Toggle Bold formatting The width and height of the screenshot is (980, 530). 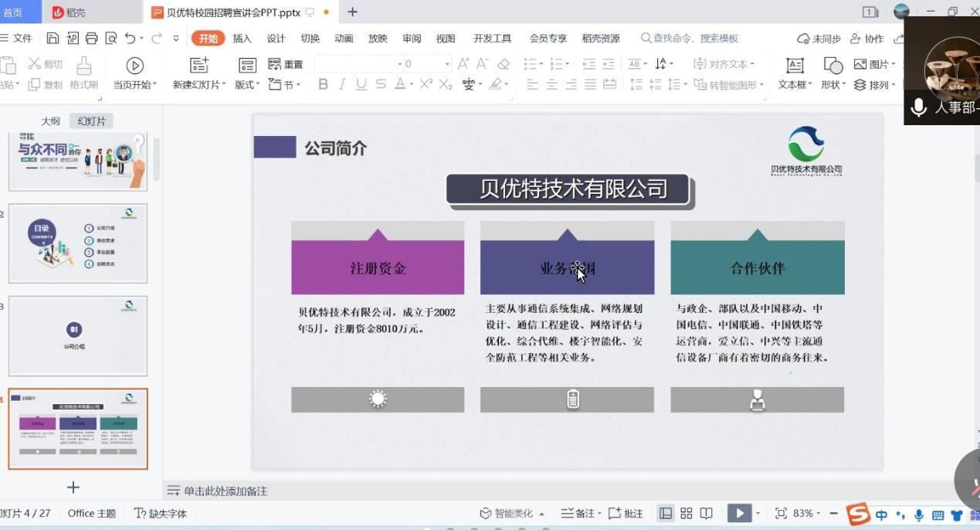(x=323, y=84)
